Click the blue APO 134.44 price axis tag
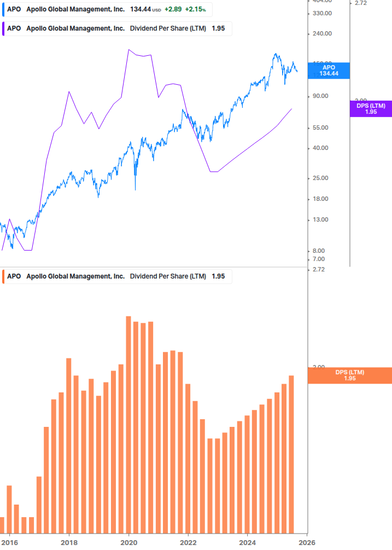The image size is (392, 550). (x=329, y=71)
